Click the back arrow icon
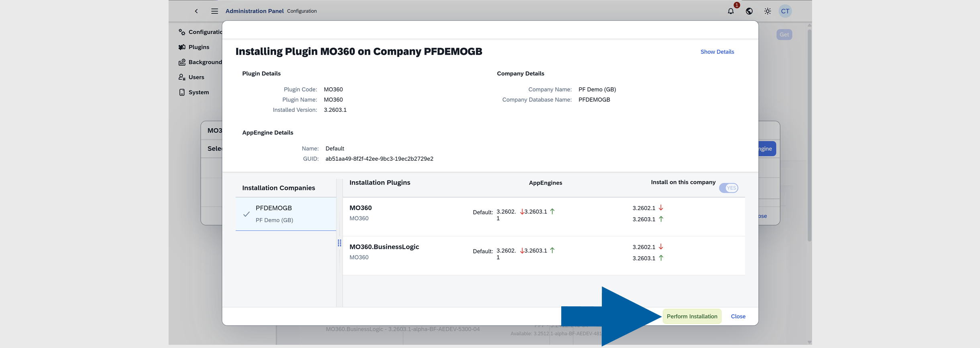 [x=196, y=11]
